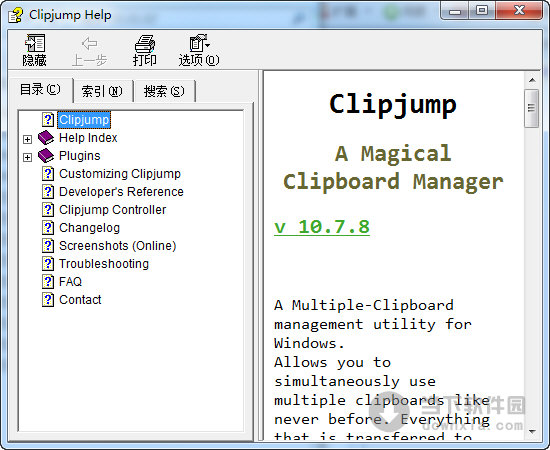Click the page icon beside Screenshots (Online)
Screen dimensions: 550x450
click(x=48, y=246)
